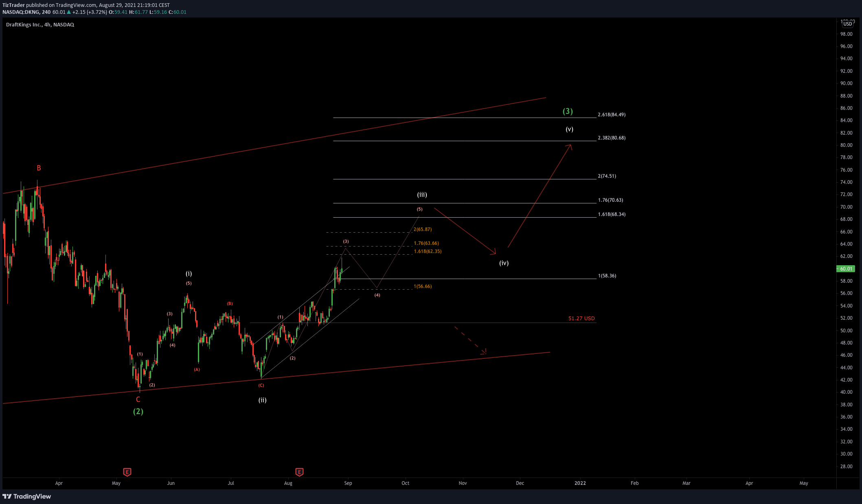Select the 1.76(70.63) Fibonacci label
Image resolution: width=862 pixels, height=504 pixels.
click(x=610, y=200)
